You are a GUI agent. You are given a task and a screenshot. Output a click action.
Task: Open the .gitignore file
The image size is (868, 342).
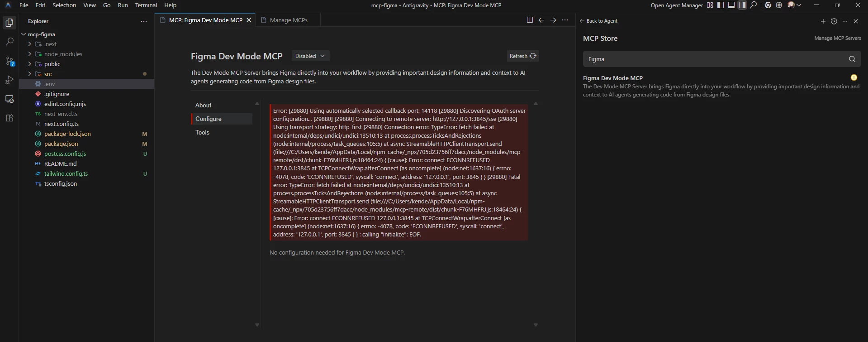tap(87, 94)
